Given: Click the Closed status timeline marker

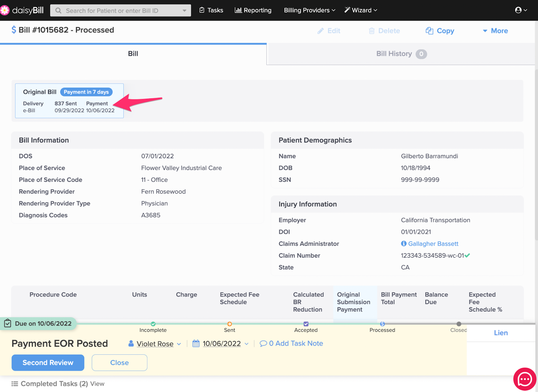Looking at the screenshot, I should pos(459,324).
